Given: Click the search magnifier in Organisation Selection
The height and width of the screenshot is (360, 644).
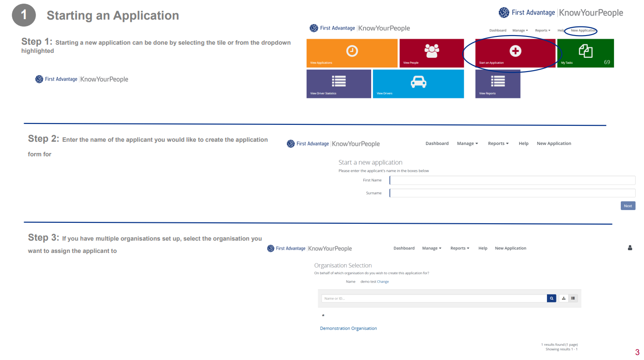Looking at the screenshot, I should (x=552, y=298).
